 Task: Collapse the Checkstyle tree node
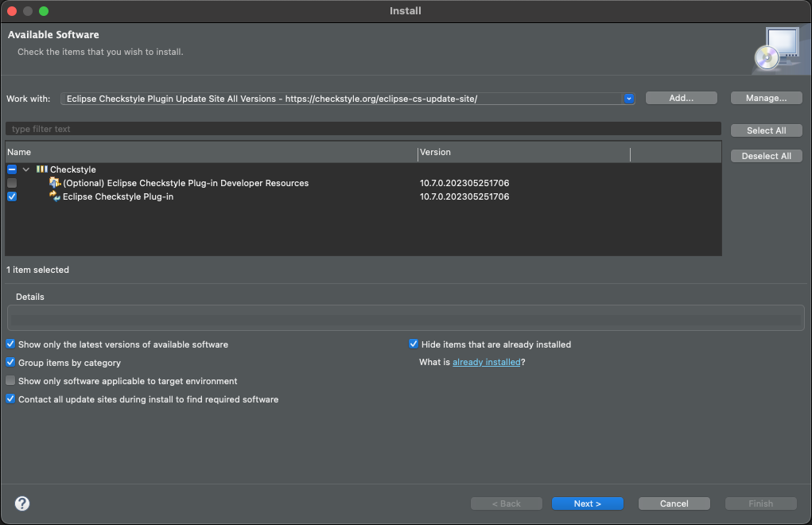(26, 169)
